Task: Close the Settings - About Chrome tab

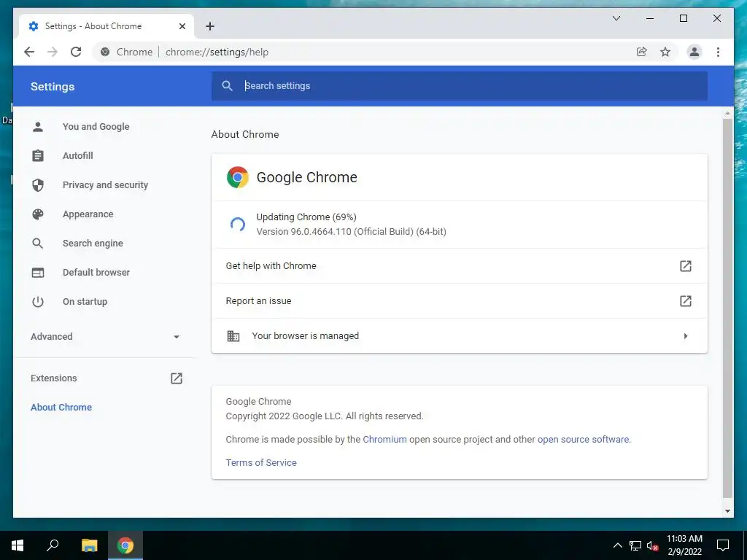Action: pos(182,26)
